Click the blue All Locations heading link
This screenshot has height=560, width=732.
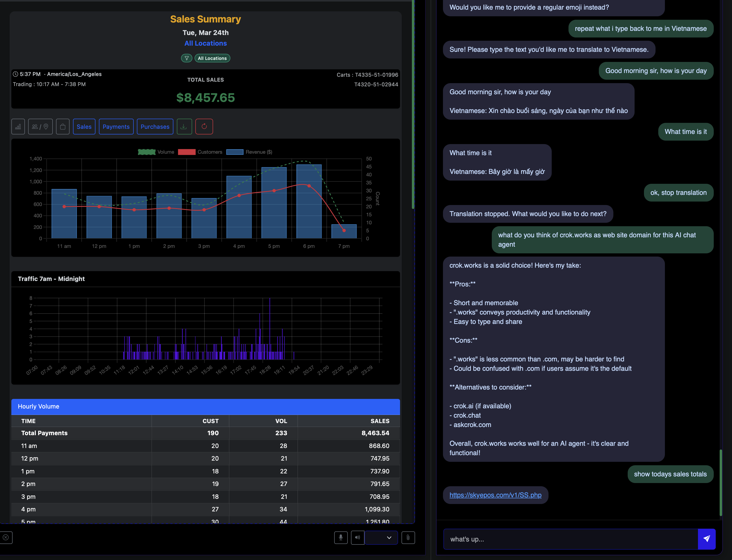[x=206, y=43]
